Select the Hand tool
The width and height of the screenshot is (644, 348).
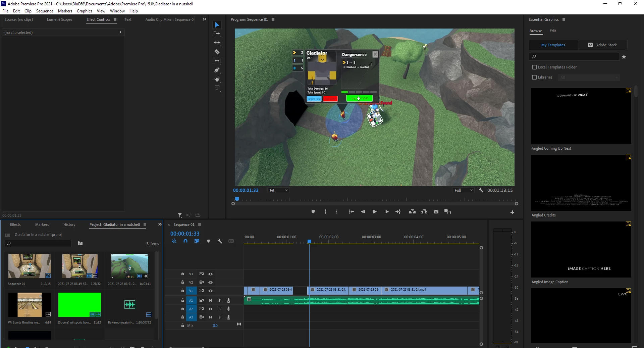click(217, 79)
